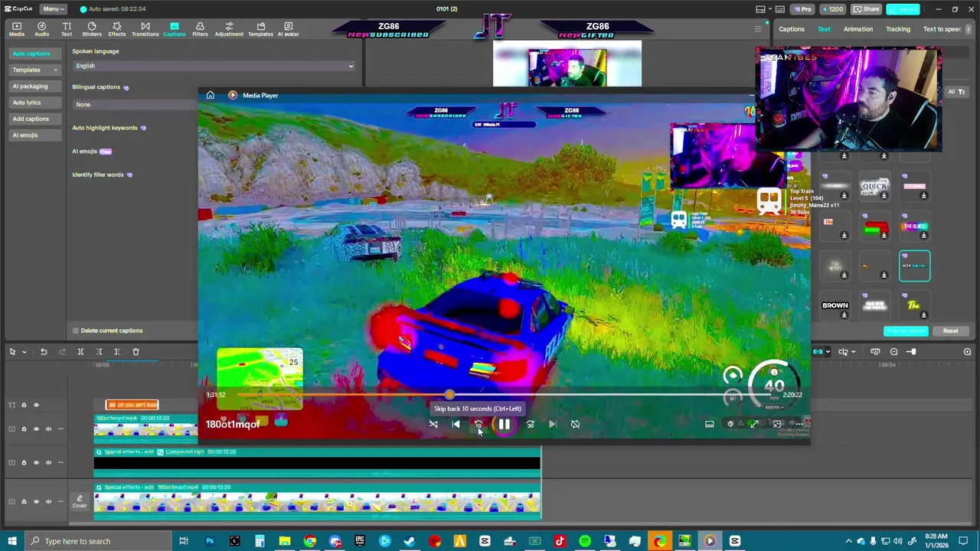
Task: Toggle visibility eye on bottom main track
Action: point(36,502)
